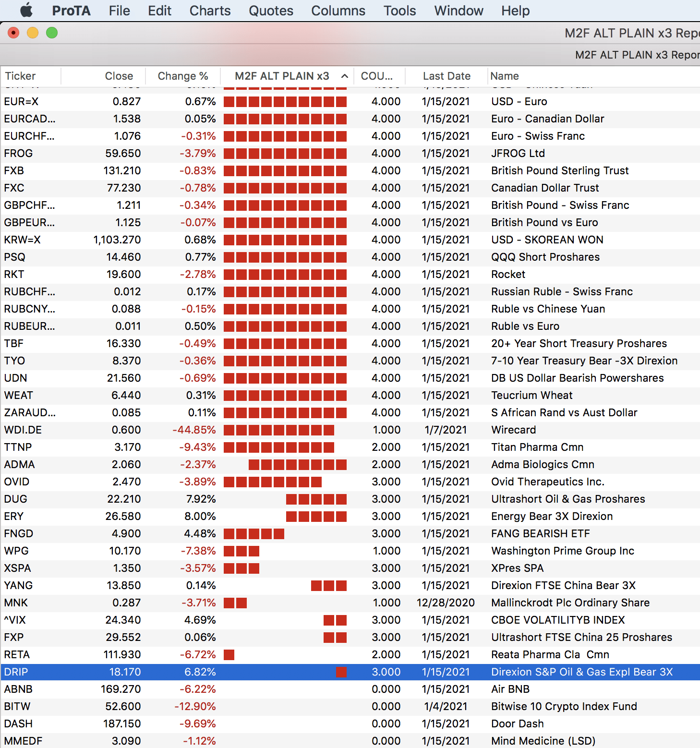Select QQQ Short Proshares name
Image resolution: width=700 pixels, height=748 pixels.
(545, 257)
